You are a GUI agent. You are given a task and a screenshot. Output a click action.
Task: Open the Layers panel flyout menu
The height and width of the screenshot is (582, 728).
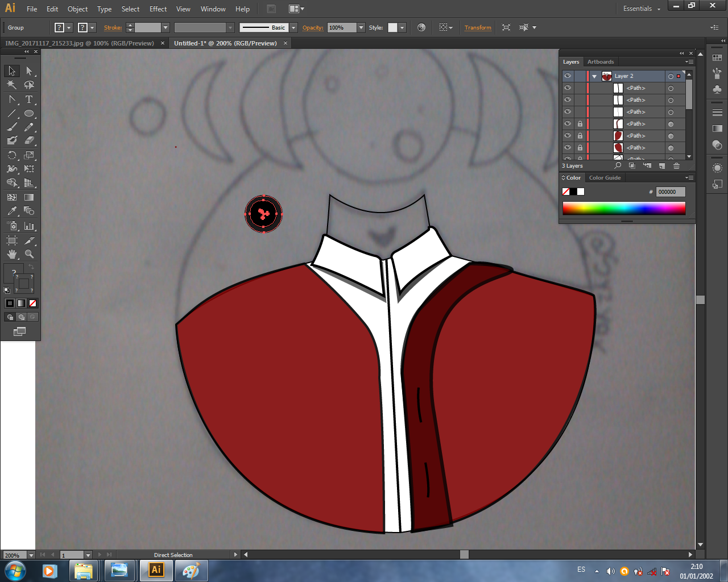[x=689, y=62]
